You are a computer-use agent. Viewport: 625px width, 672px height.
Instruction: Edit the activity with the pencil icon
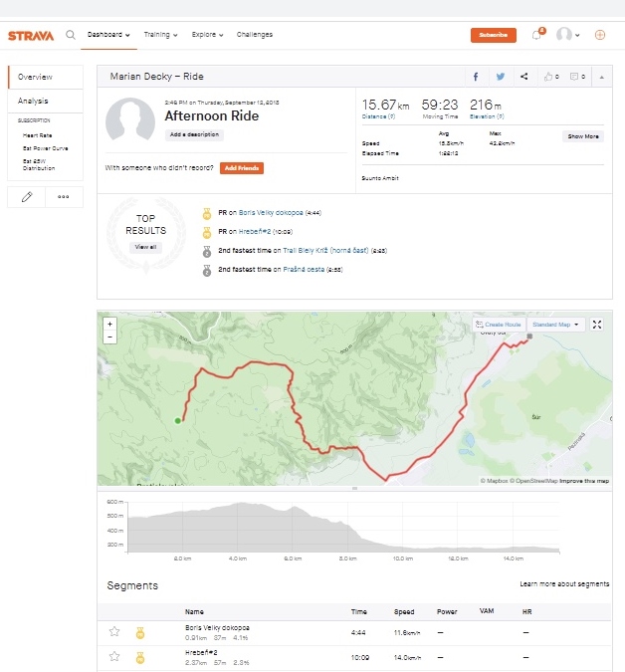tap(27, 197)
